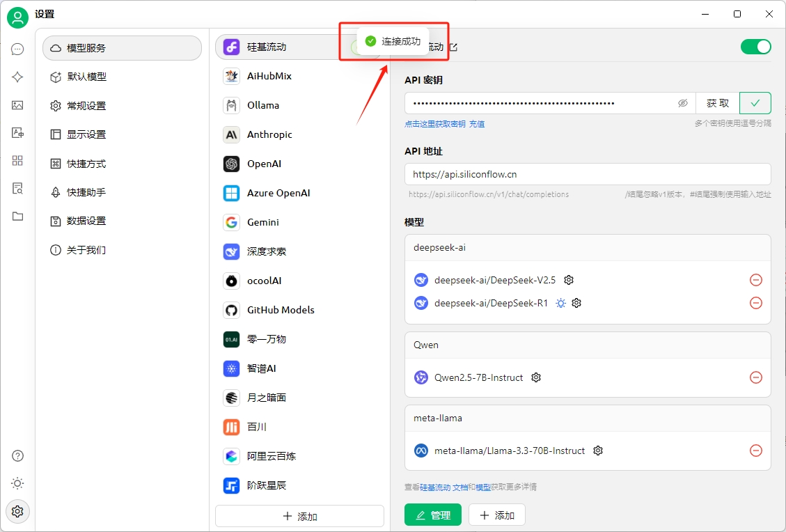
Task: Click the 获取 button beside the API key
Action: [x=717, y=103]
